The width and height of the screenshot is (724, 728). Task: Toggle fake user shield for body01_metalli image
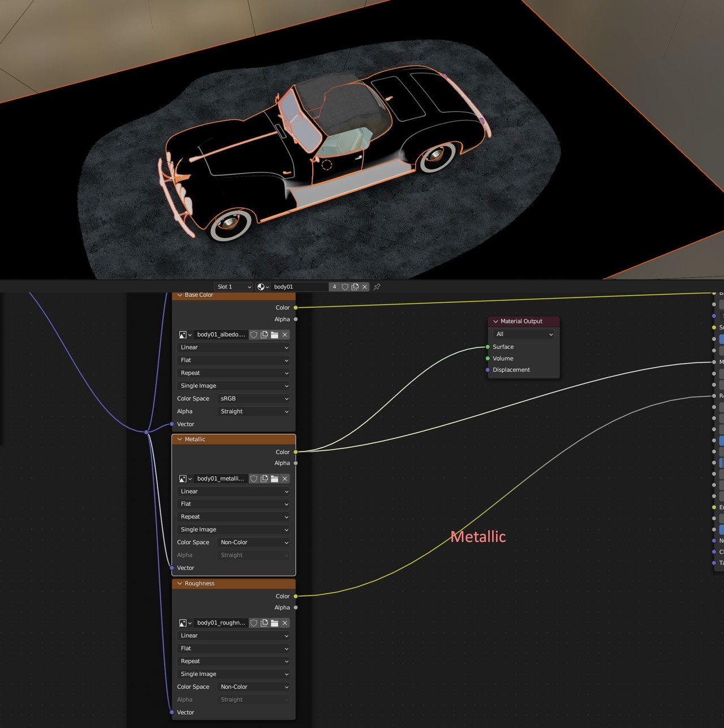(x=254, y=479)
